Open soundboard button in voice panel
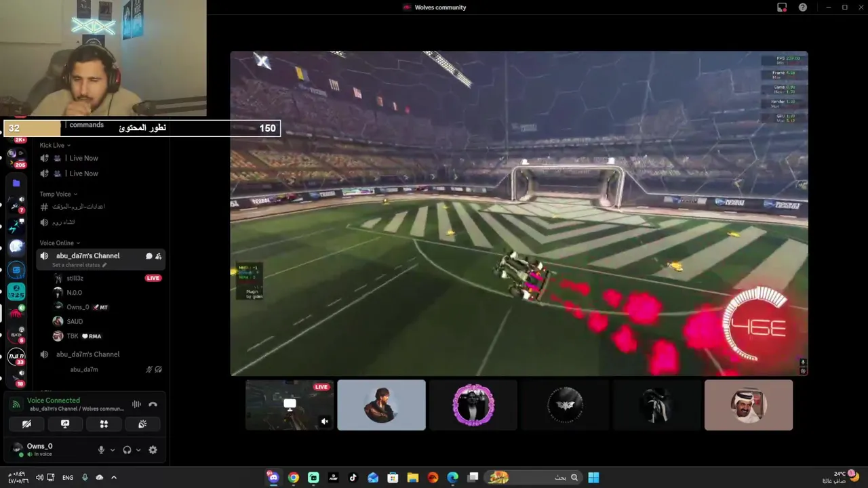This screenshot has width=868, height=488. (142, 424)
